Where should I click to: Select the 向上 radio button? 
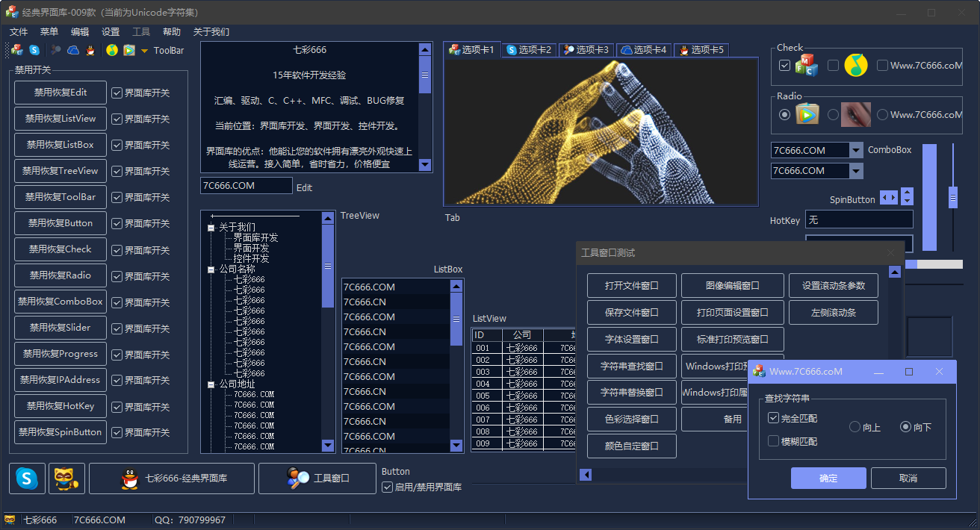pyautogui.click(x=855, y=427)
